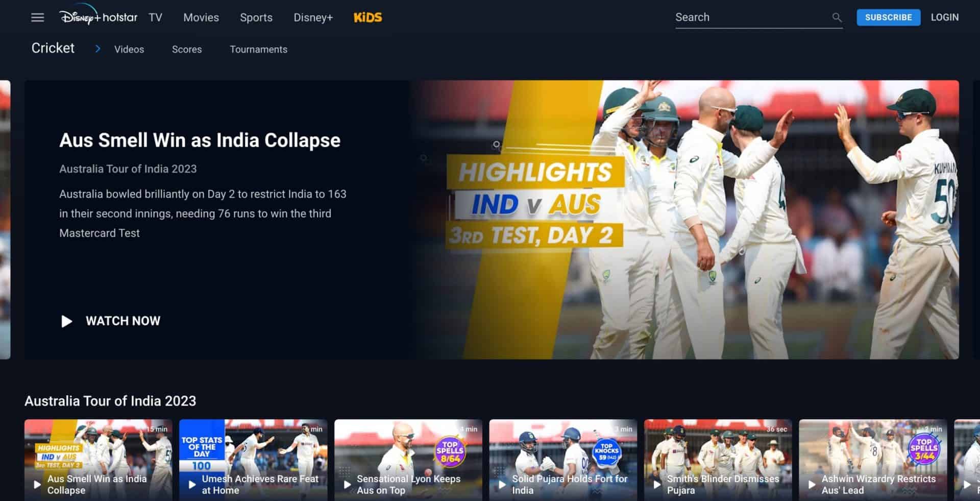Click the Watch Now play icon
Screen dimensions: 980x501
pos(66,321)
